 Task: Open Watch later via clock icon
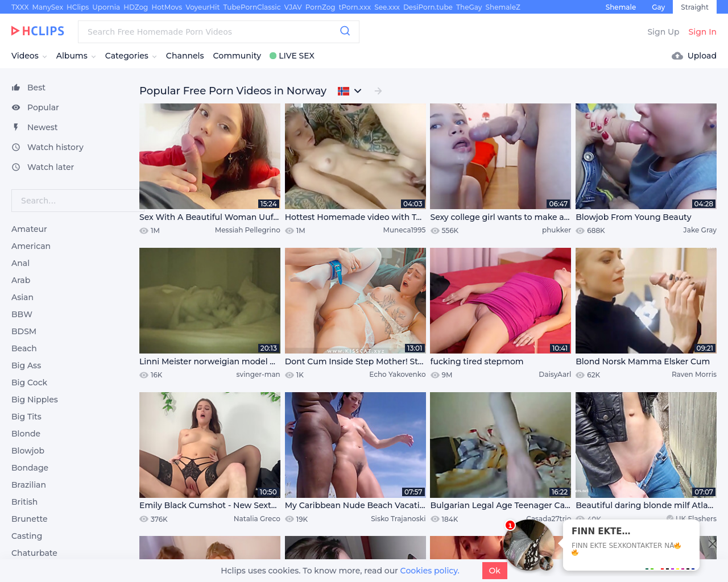pos(16,167)
